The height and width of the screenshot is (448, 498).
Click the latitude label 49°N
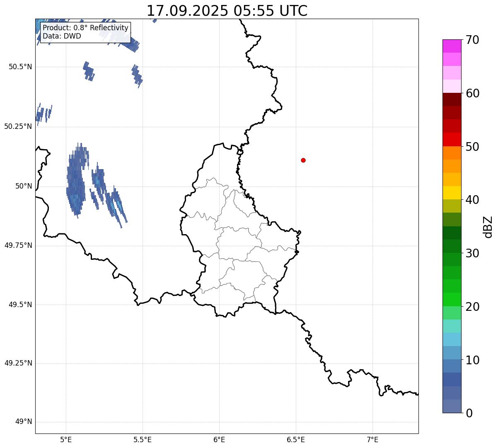click(x=24, y=422)
